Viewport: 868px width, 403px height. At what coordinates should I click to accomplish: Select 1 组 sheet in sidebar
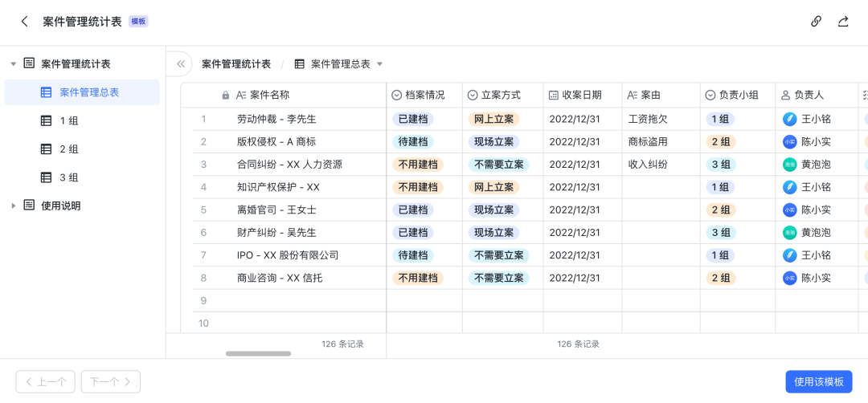69,121
